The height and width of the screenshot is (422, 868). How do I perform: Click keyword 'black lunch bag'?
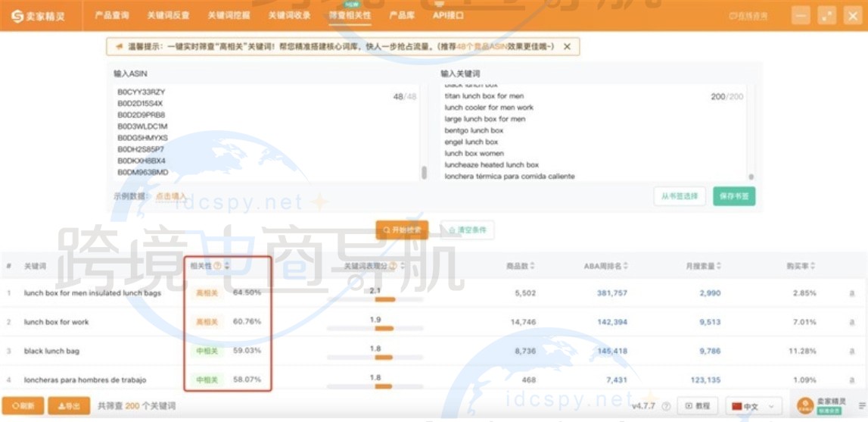pos(51,351)
